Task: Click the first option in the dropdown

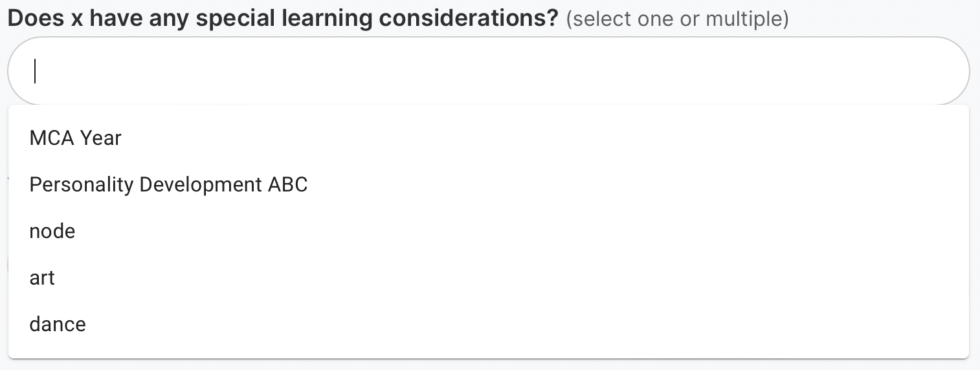Action: pos(76,138)
